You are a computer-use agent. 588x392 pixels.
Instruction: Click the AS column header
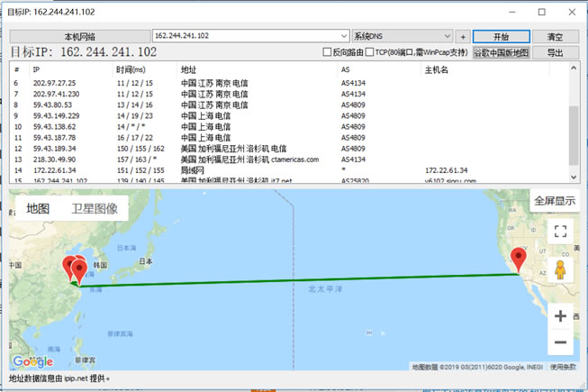[x=379, y=69]
